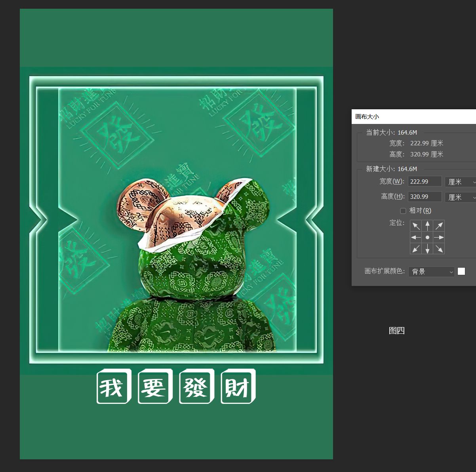Image resolution: width=476 pixels, height=472 pixels.
Task: Select the center anchor dot
Action: (427, 237)
